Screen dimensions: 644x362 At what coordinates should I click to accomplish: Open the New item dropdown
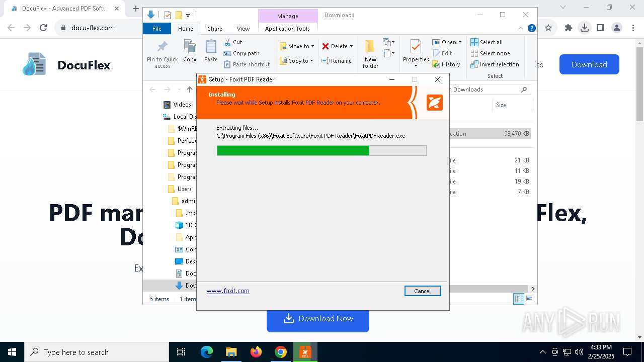(x=389, y=42)
